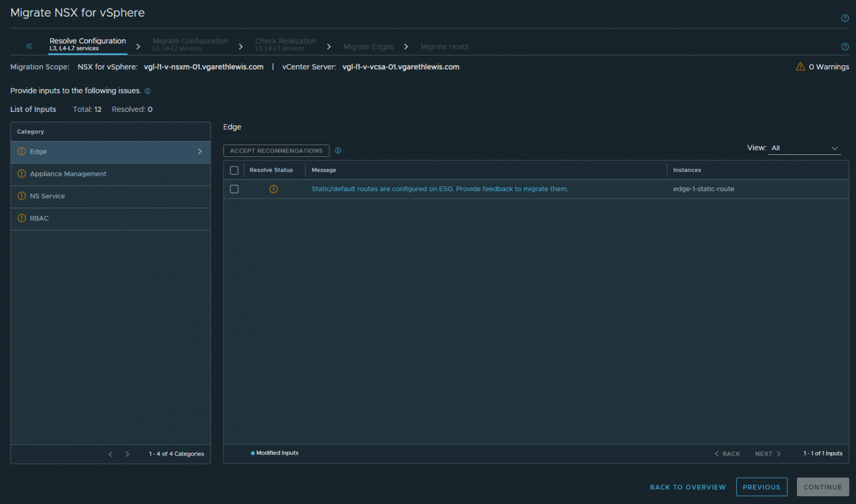The width and height of the screenshot is (856, 504).
Task: Click the alert icon in the edge-1-static-route row
Action: 273,189
